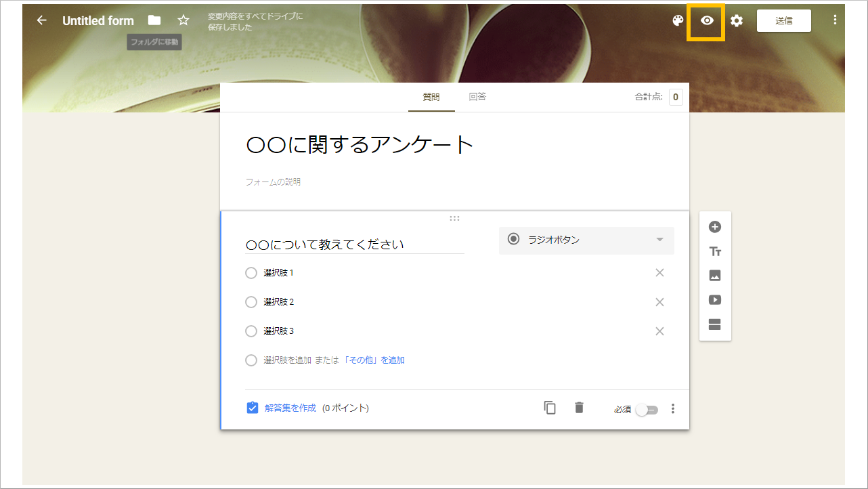Switch to the 回答 tab
The height and width of the screenshot is (489, 868).
[x=477, y=96]
